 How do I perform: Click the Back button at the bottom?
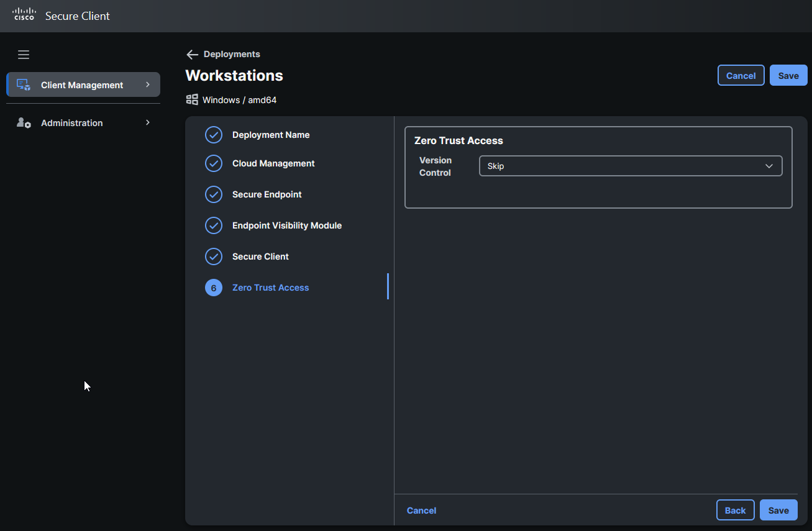coord(735,510)
